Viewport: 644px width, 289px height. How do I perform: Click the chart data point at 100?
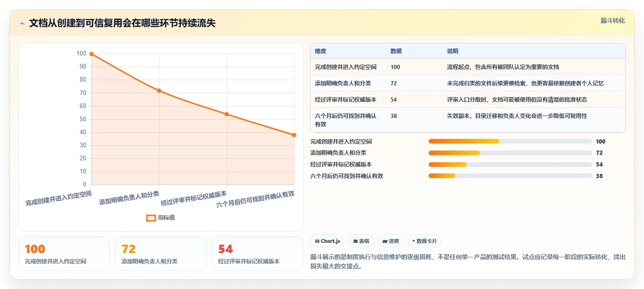[91, 54]
